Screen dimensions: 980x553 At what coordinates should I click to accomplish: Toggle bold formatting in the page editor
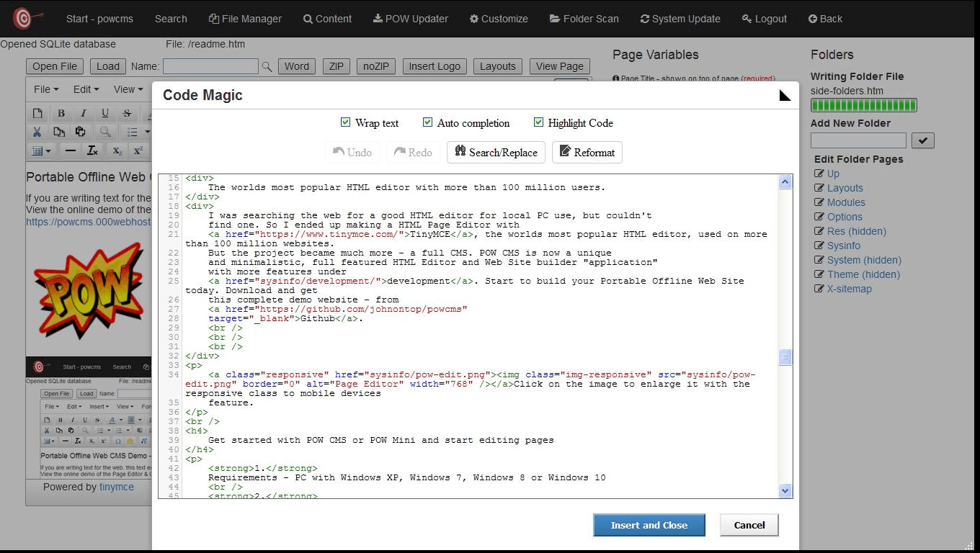coord(61,113)
